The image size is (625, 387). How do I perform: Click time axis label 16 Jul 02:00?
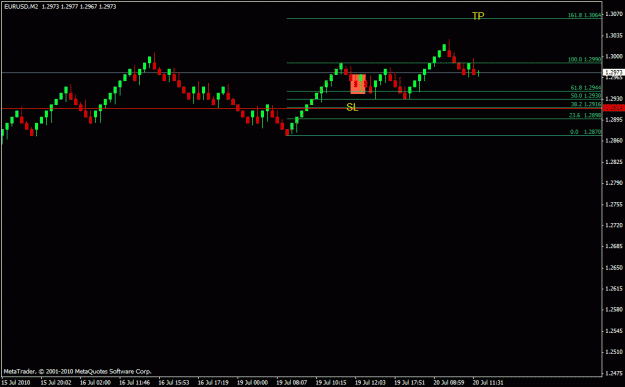tap(95, 383)
